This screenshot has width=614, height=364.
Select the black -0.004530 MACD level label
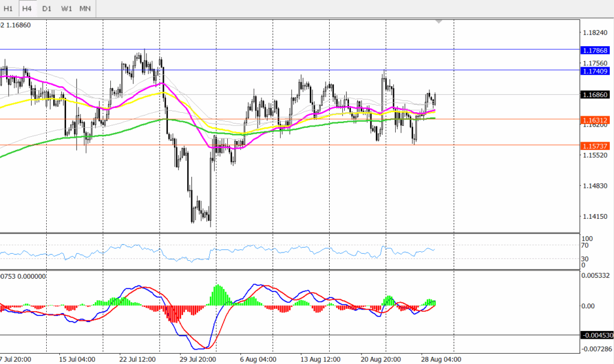(x=597, y=335)
